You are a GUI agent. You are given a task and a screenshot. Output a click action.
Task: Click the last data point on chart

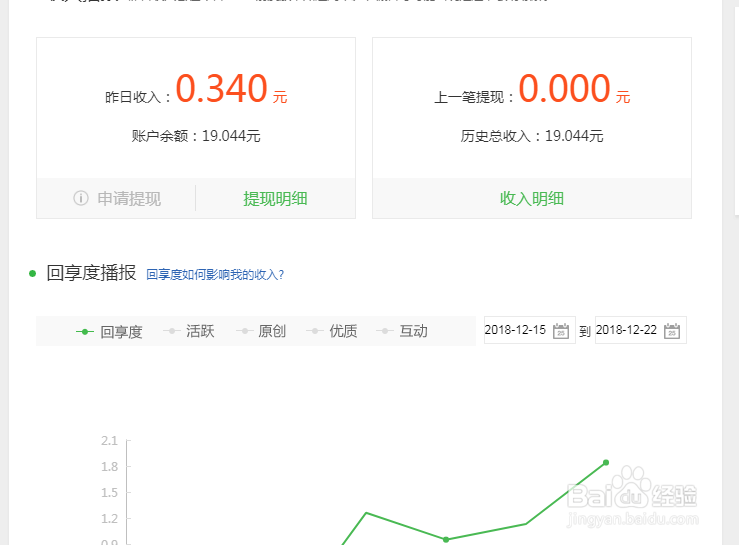point(606,462)
